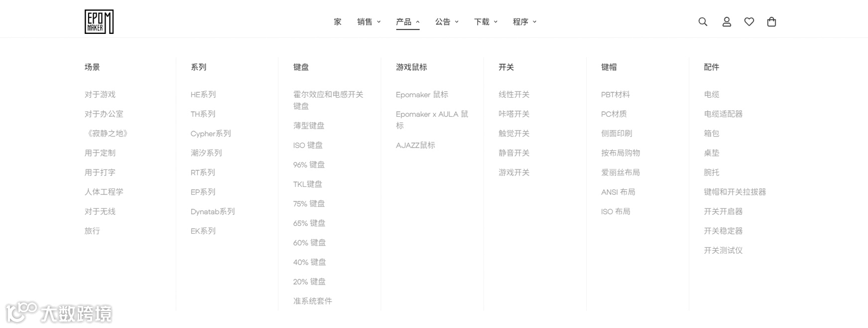Open EK系列 link

click(x=203, y=231)
